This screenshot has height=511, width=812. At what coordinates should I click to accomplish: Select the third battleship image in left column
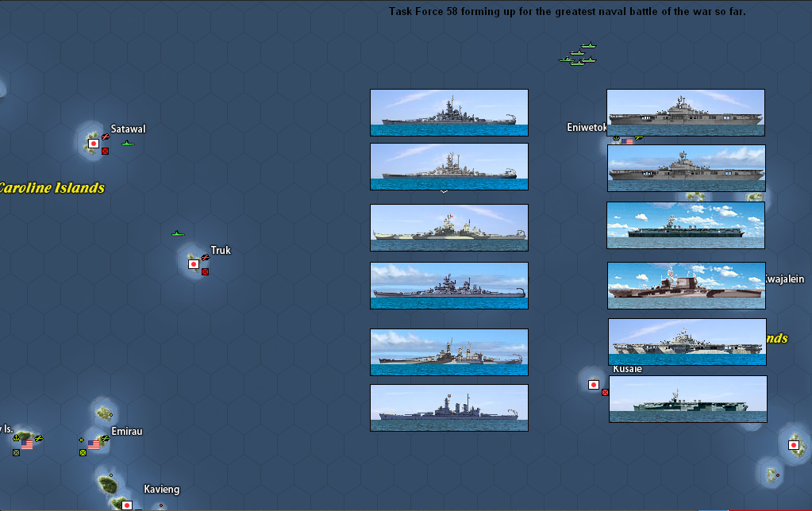pyautogui.click(x=448, y=228)
